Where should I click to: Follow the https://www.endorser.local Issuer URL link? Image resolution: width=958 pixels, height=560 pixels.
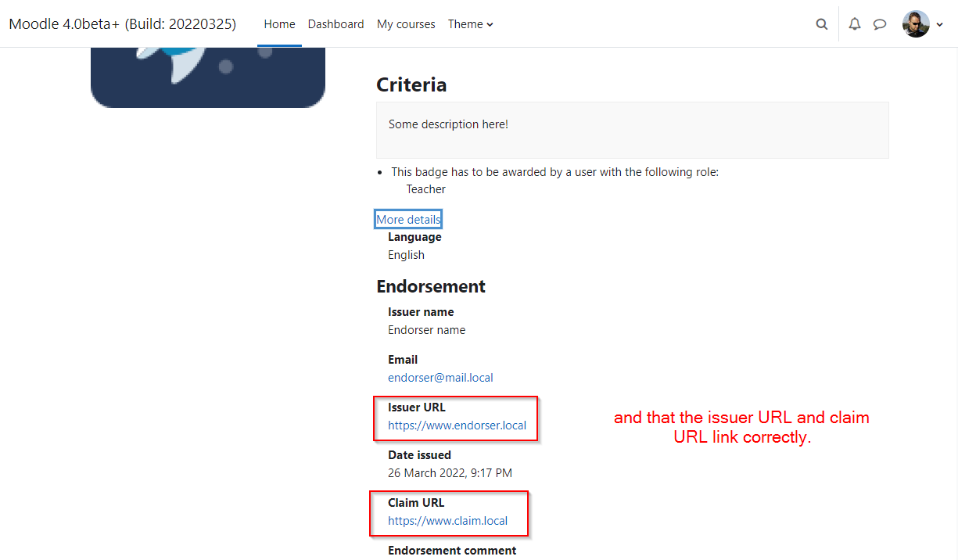pyautogui.click(x=457, y=425)
